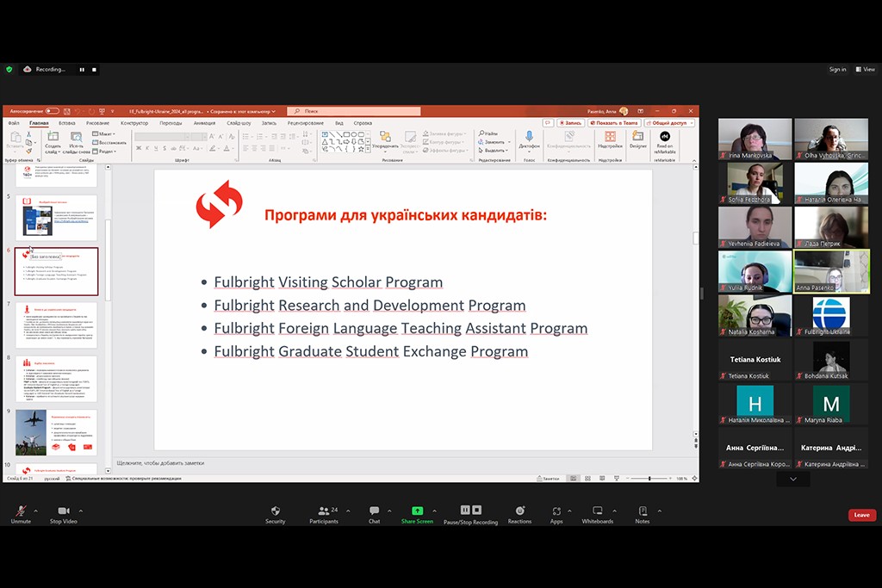Open the Security shield options
This screenshot has height=588, width=882.
click(275, 511)
